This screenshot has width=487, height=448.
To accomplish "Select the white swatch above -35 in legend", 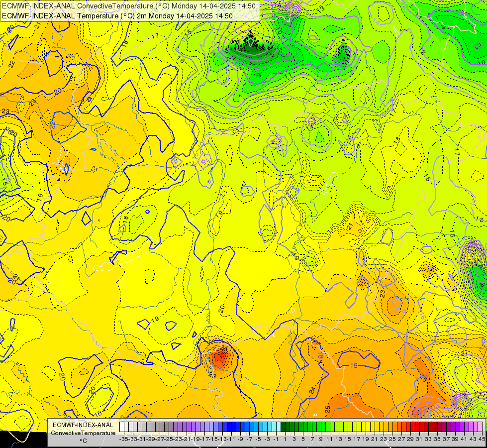I will click(x=122, y=427).
